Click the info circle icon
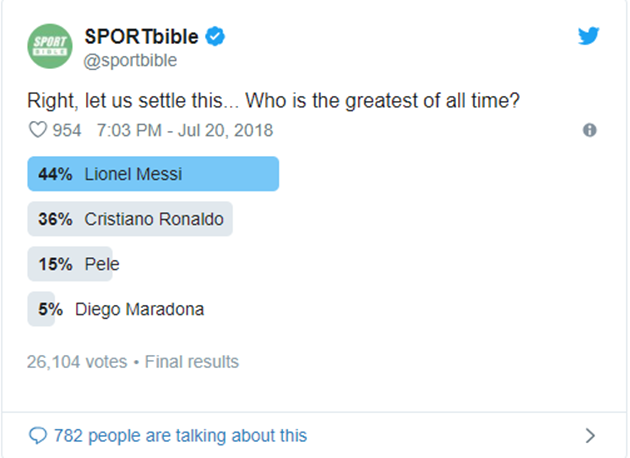Image resolution: width=630 pixels, height=458 pixels. click(589, 130)
